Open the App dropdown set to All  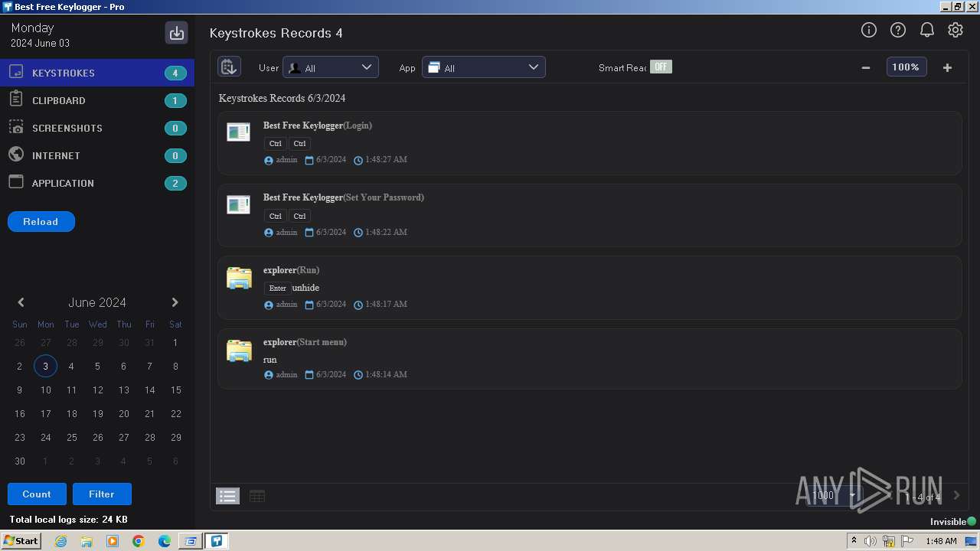(x=483, y=67)
